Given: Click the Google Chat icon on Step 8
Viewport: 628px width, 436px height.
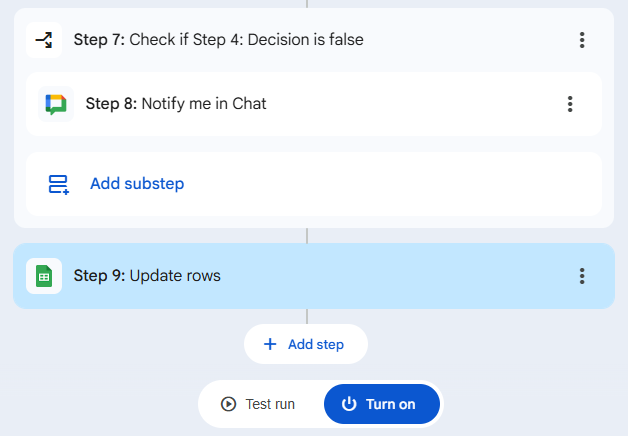Looking at the screenshot, I should point(56,103).
